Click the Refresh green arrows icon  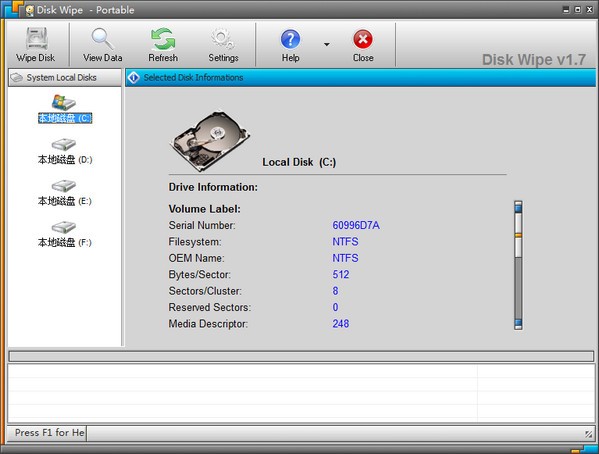(163, 39)
